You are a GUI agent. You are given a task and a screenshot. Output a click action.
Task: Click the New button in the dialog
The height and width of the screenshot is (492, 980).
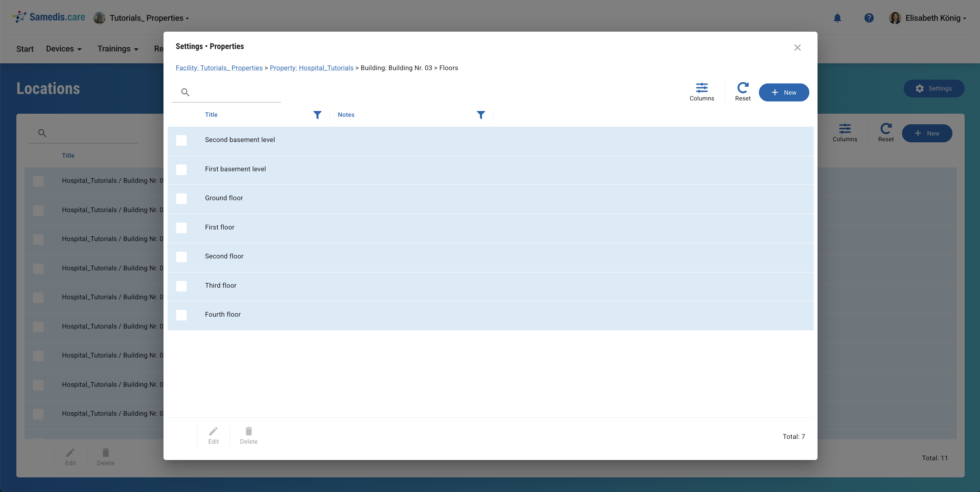pyautogui.click(x=783, y=92)
